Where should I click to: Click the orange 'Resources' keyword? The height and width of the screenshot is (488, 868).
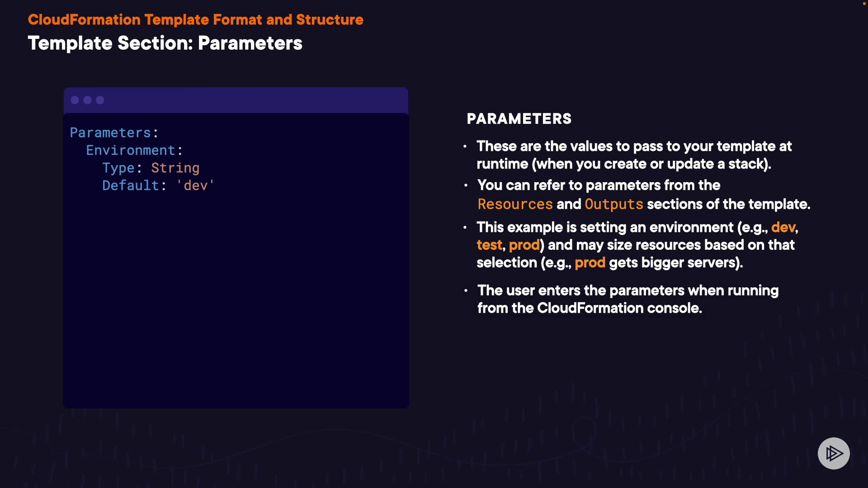(x=515, y=204)
